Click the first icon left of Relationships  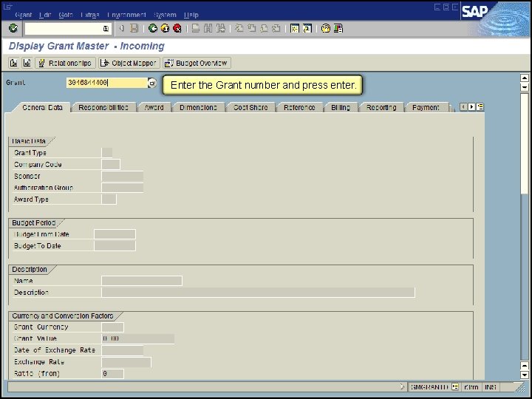[13, 63]
